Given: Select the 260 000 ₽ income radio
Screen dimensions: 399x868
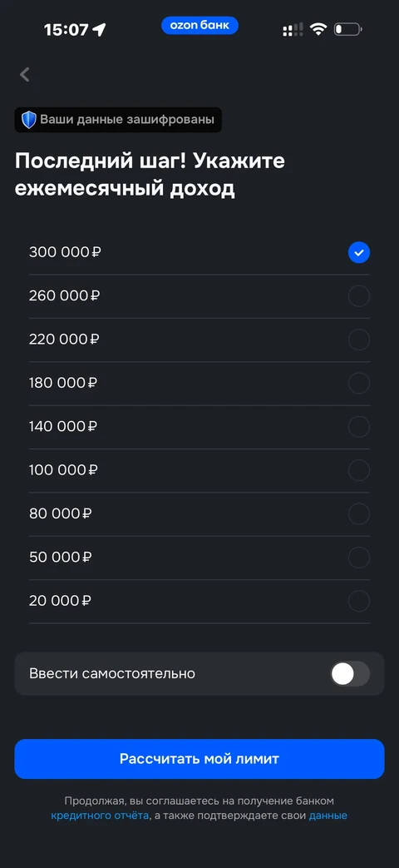Looking at the screenshot, I should (358, 296).
